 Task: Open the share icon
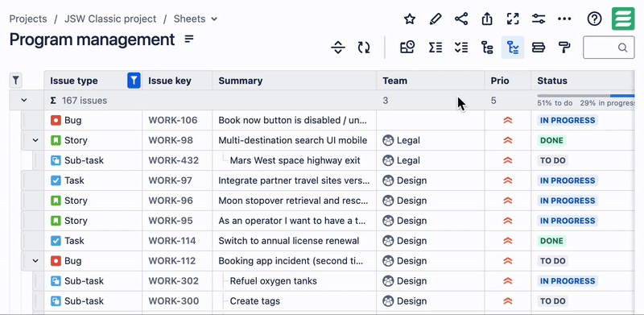461,19
